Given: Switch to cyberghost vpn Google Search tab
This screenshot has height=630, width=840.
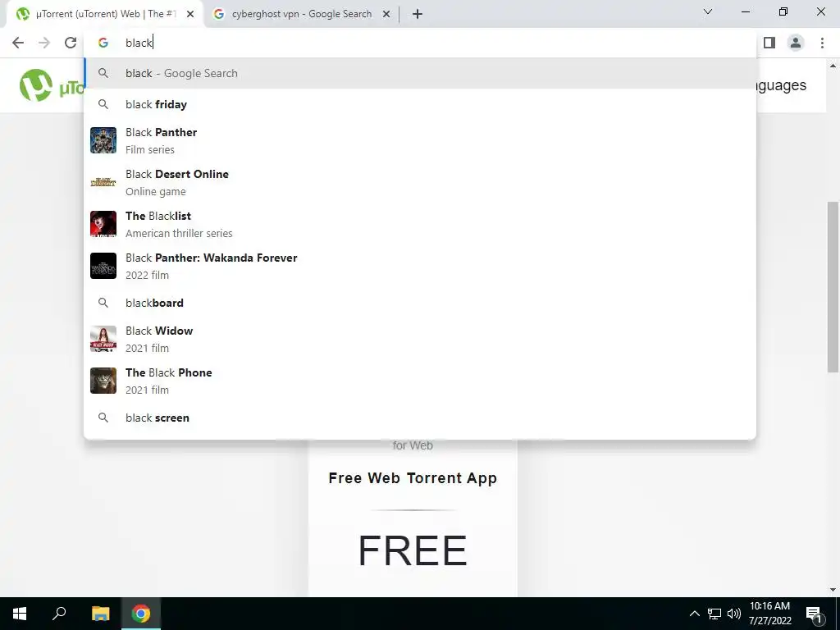Looking at the screenshot, I should pyautogui.click(x=301, y=15).
